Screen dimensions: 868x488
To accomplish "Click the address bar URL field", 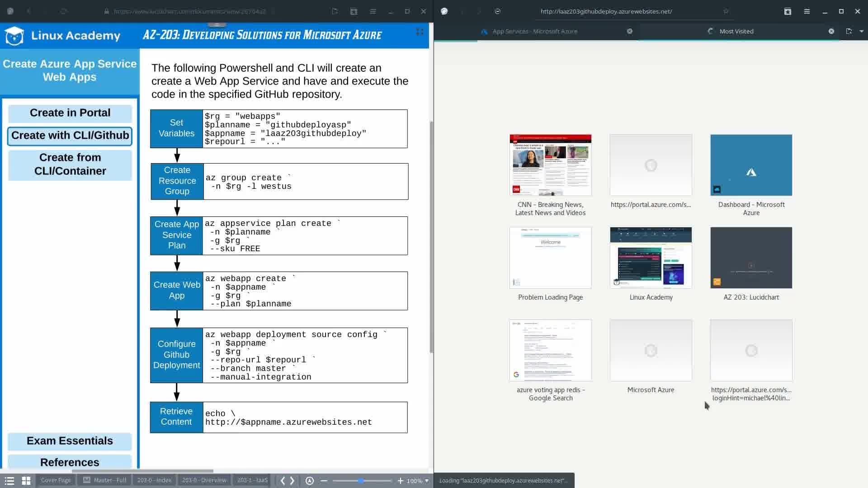I will (x=606, y=11).
